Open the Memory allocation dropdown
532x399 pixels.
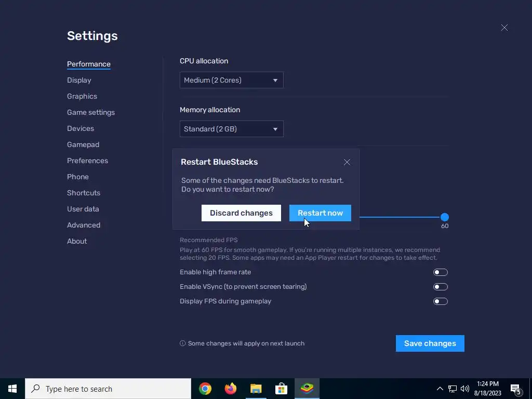231,129
